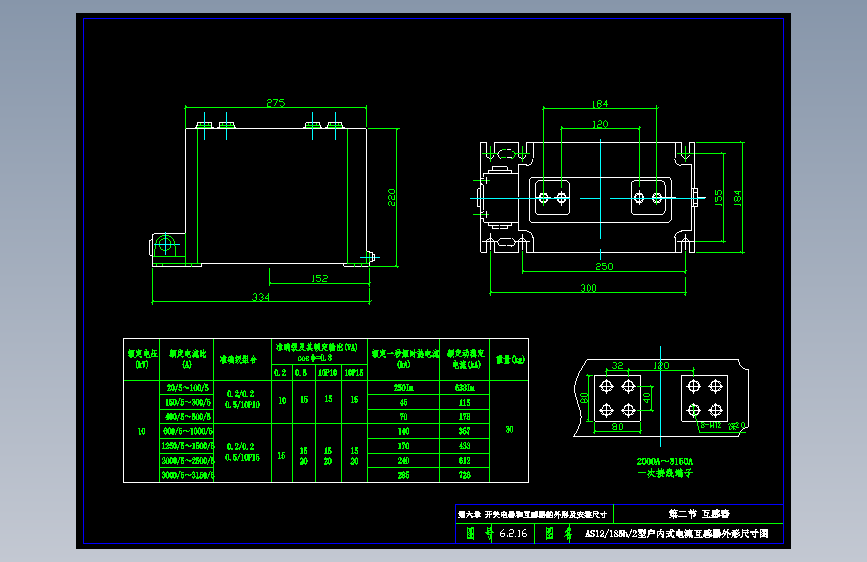Click the 334 overall length dimension
The image size is (867, 562).
click(260, 297)
